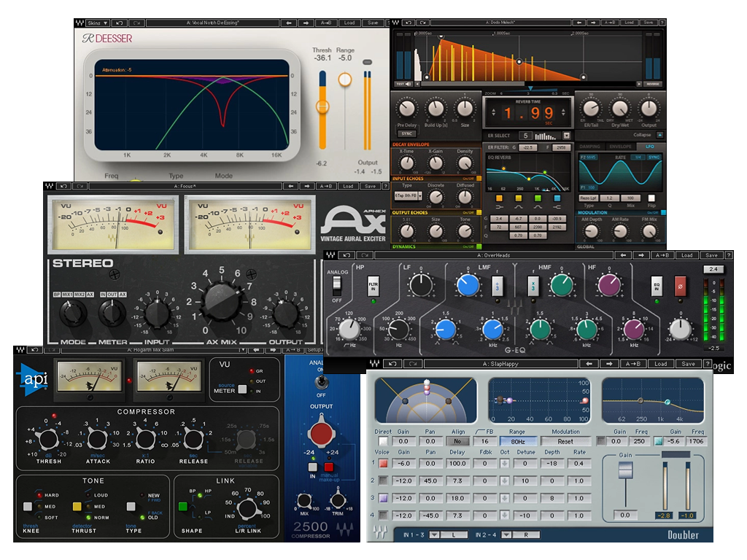
Task: Click the SYNC button under Pre Delay
Action: point(406,134)
